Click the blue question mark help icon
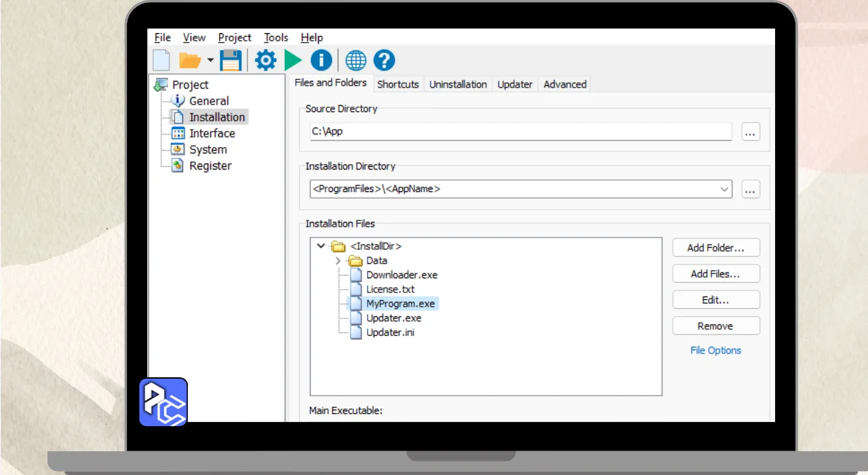 [x=384, y=60]
